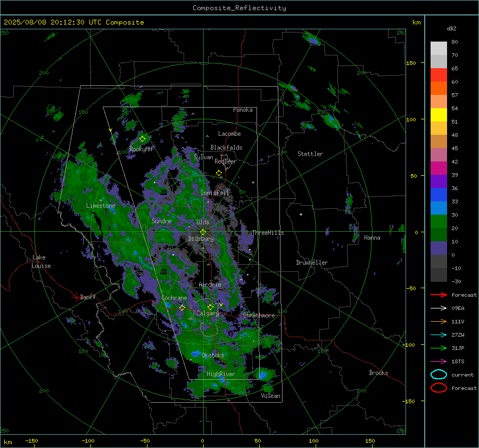This screenshot has width=479, height=448.
Task: Click the magenta 39-42 dBZ swatch
Action: pos(439,168)
